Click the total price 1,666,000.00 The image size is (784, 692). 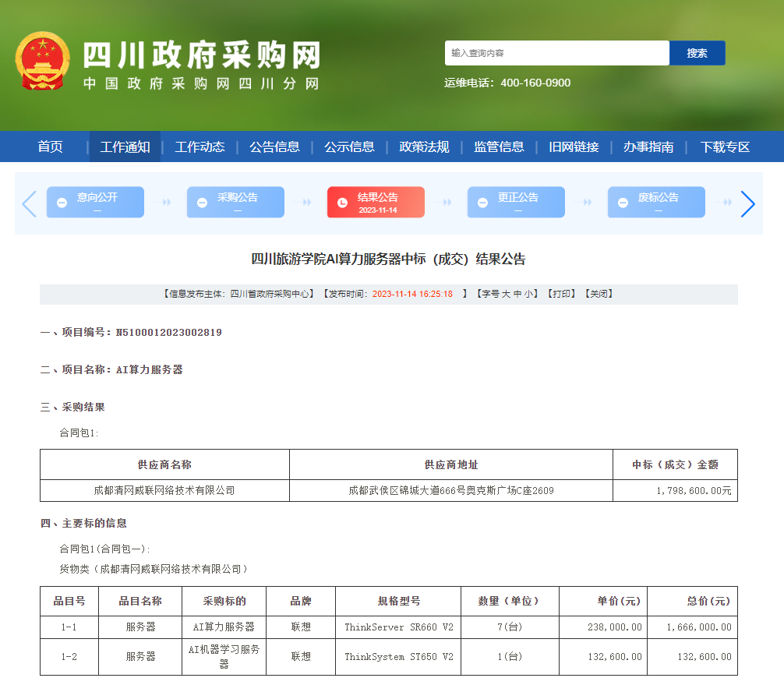point(699,627)
